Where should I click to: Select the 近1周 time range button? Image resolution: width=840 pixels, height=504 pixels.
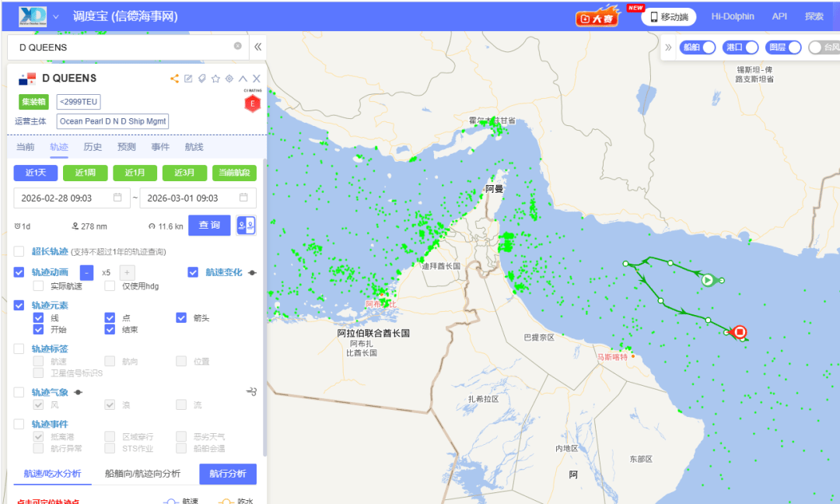(x=86, y=173)
